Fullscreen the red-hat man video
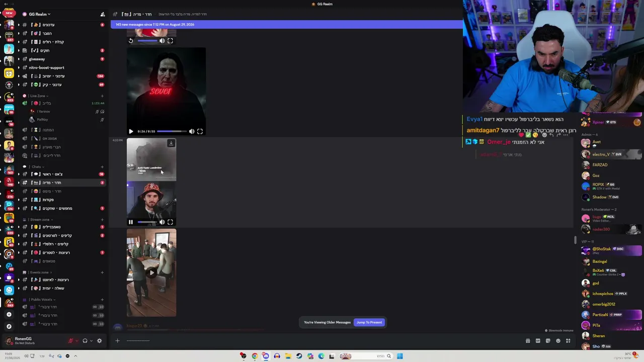This screenshot has width=644, height=362. pyautogui.click(x=170, y=222)
